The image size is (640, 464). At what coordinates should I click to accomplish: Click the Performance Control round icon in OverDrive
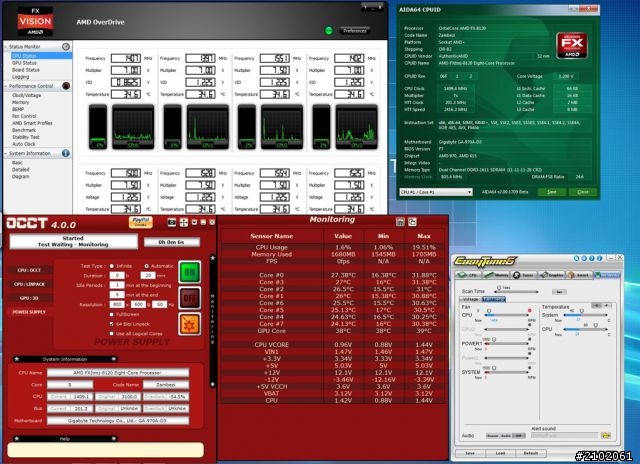[x=66, y=86]
